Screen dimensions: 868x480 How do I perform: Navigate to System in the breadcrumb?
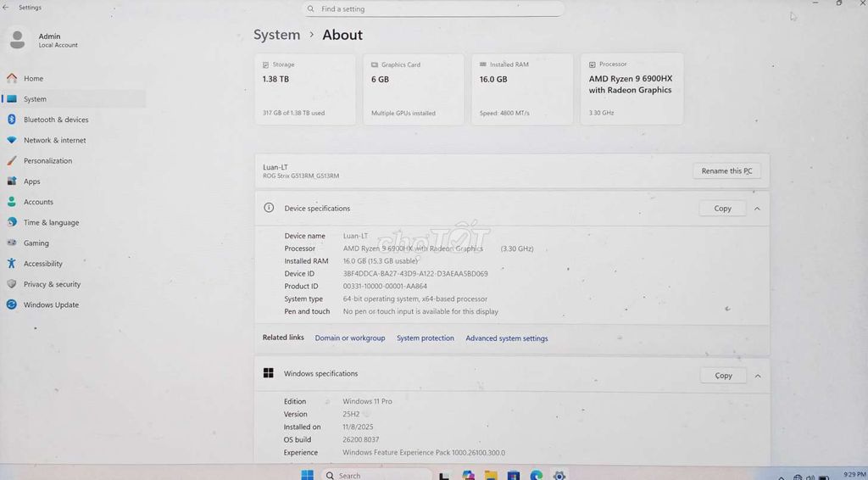pyautogui.click(x=277, y=35)
